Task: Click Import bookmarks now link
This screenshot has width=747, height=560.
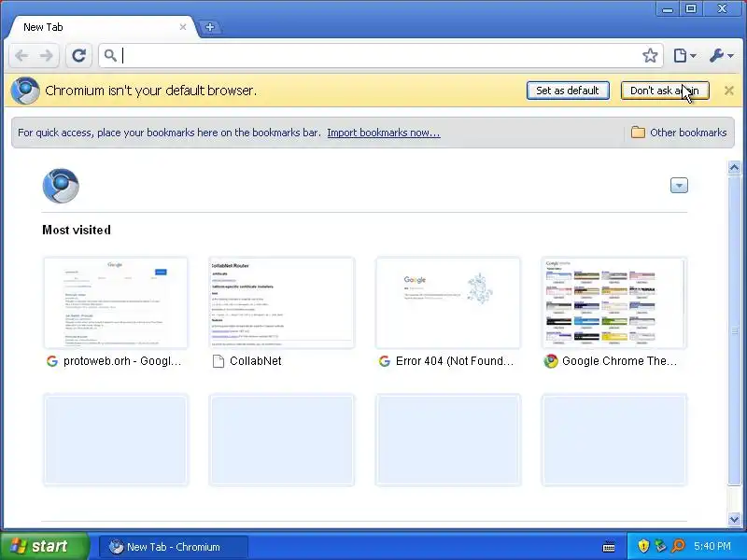Action: tap(384, 133)
